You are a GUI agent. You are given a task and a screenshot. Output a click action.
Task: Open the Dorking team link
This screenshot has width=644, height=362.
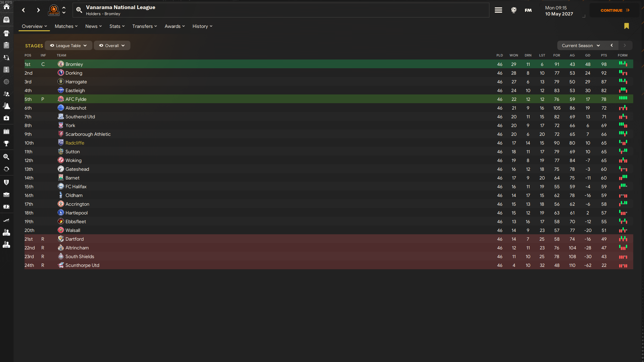[74, 73]
